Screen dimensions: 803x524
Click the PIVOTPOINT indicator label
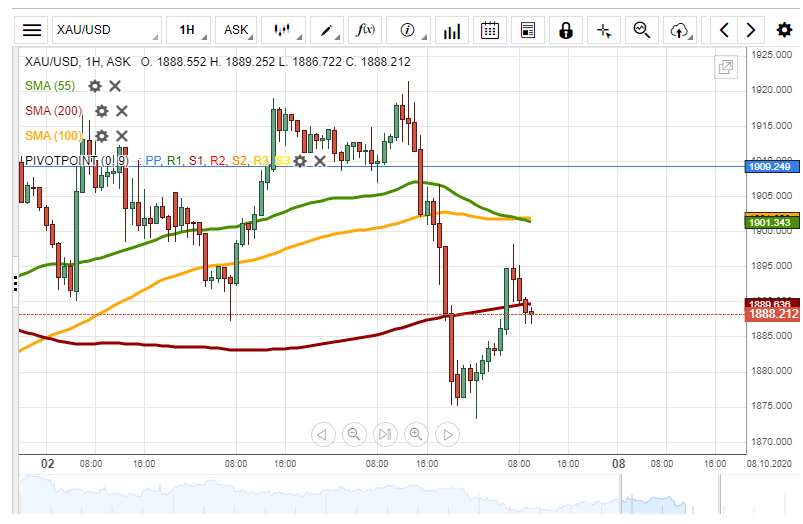pyautogui.click(x=77, y=161)
